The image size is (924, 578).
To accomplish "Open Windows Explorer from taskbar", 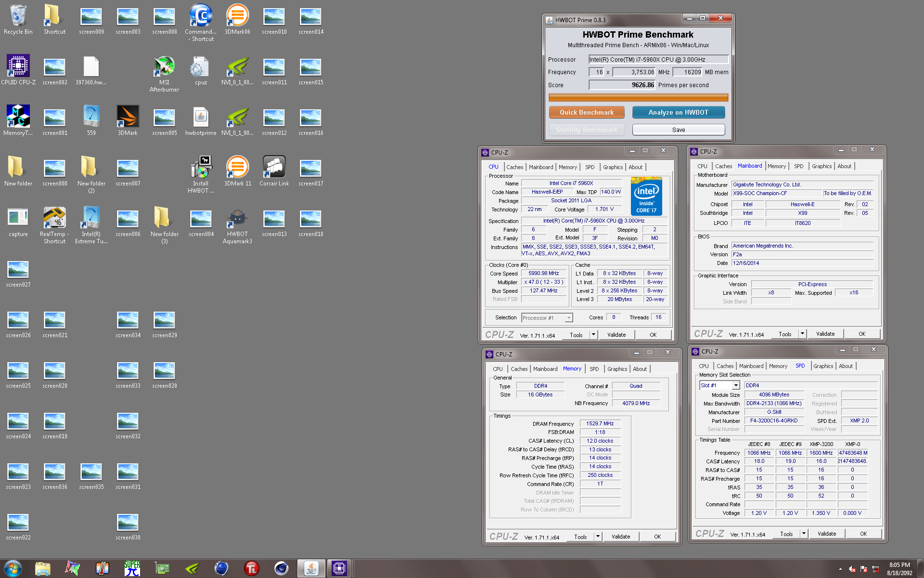I will coord(43,568).
